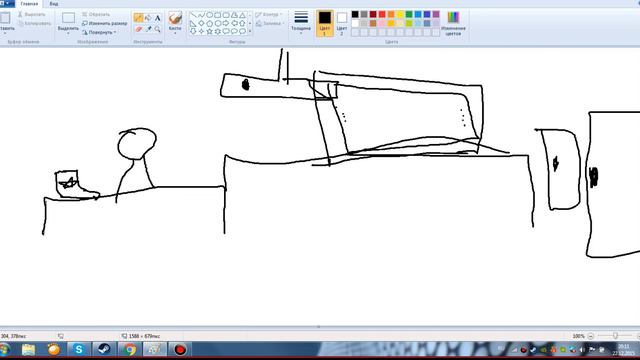Click the rectangular Select tool box
The width and height of the screenshot is (640, 360).
68,18
